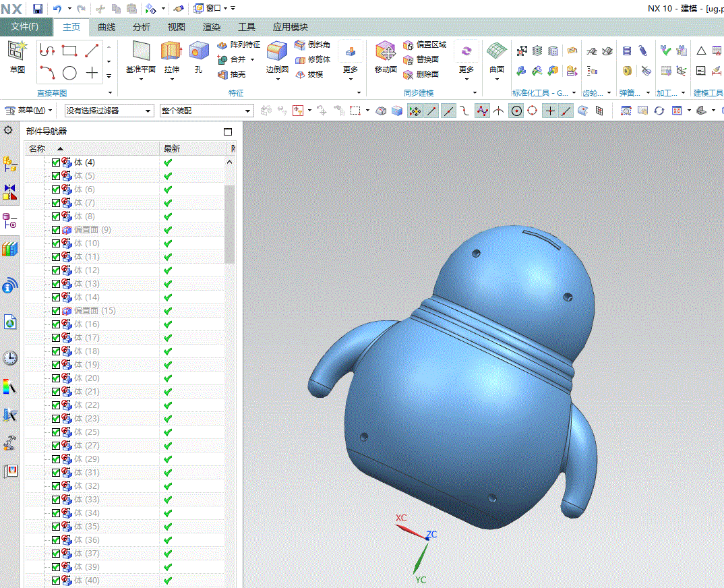Click Pattern Feature (阵列特征)
The height and width of the screenshot is (588, 724).
pos(238,45)
